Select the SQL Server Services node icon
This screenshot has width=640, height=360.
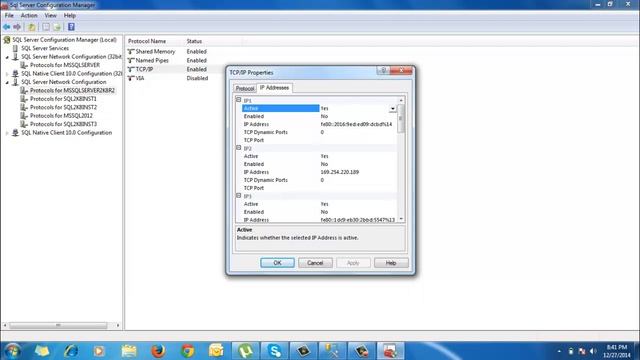click(16, 48)
